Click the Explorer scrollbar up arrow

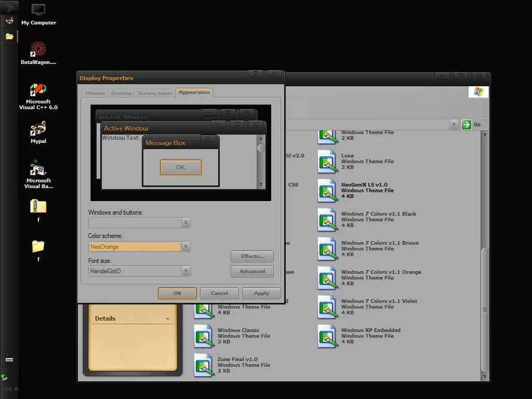[485, 135]
